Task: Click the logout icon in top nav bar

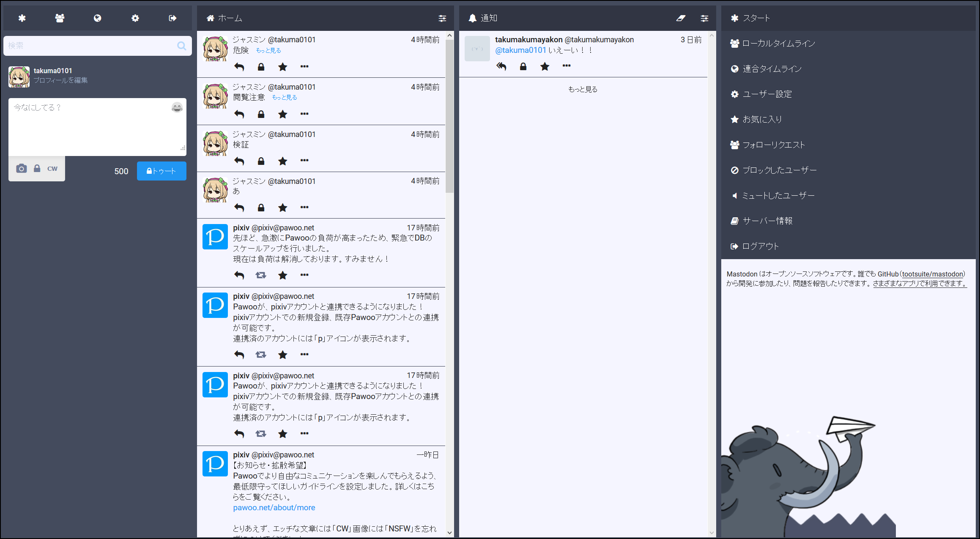Action: click(172, 18)
